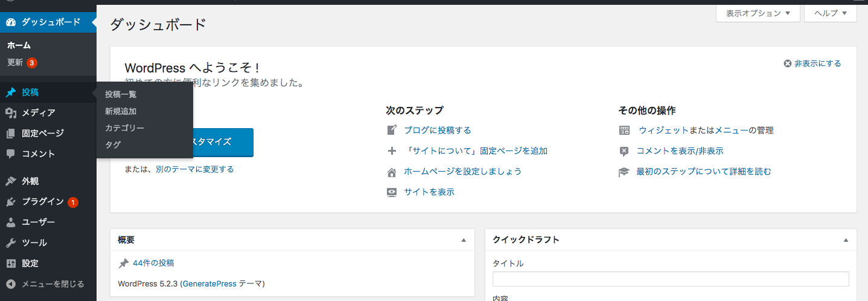Follow the GeneratePress theme link

209,283
